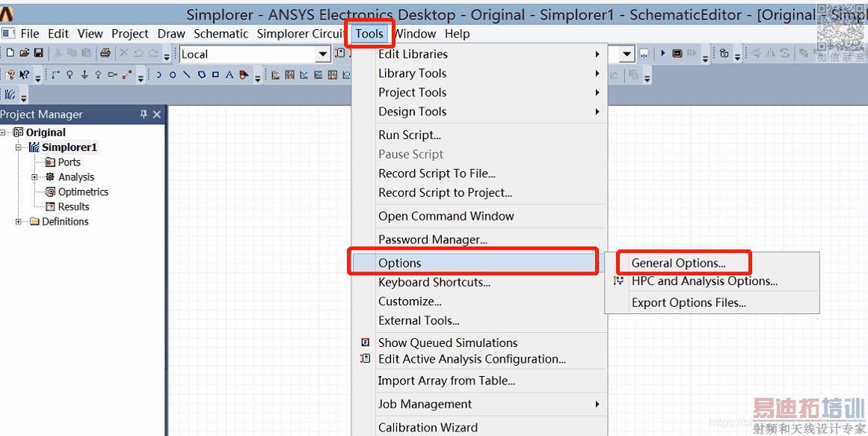Select Optimetrics in project tree
Viewport: 868px width, 436px height.
tap(83, 191)
